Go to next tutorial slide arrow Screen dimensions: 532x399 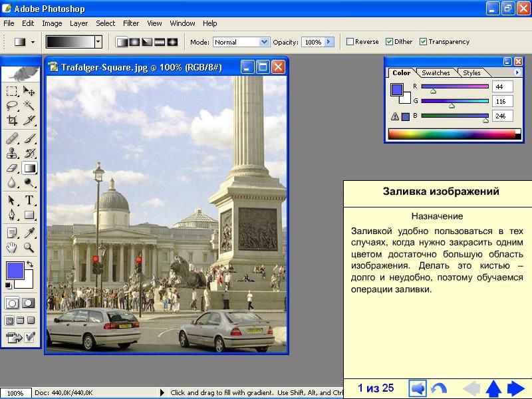click(x=516, y=388)
